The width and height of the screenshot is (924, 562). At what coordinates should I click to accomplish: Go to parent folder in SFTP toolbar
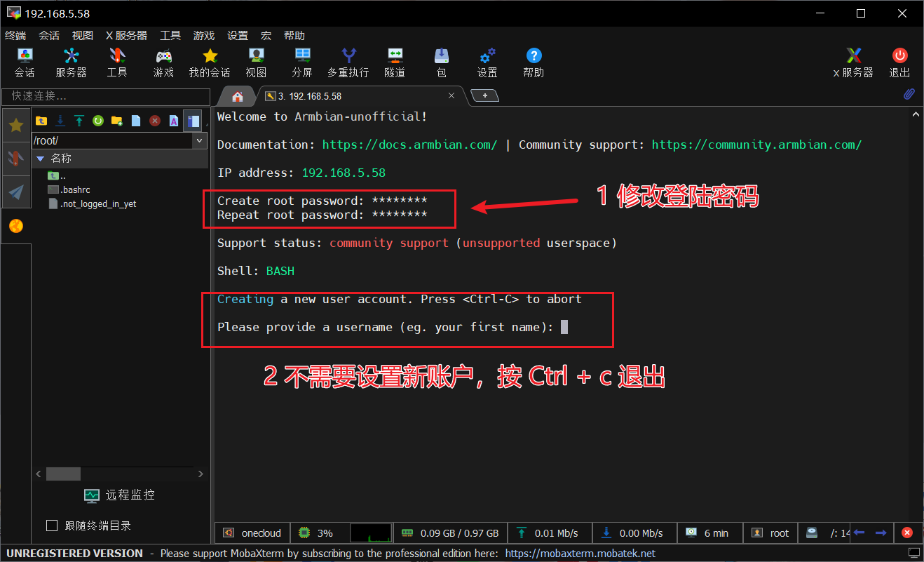coord(41,121)
